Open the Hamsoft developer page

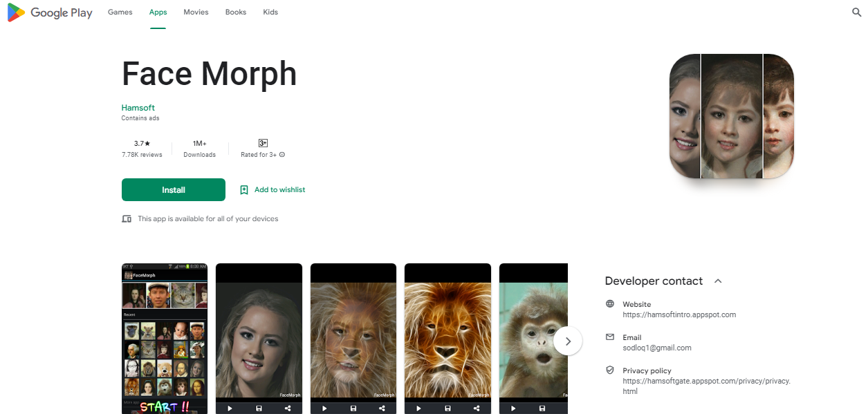pos(138,108)
